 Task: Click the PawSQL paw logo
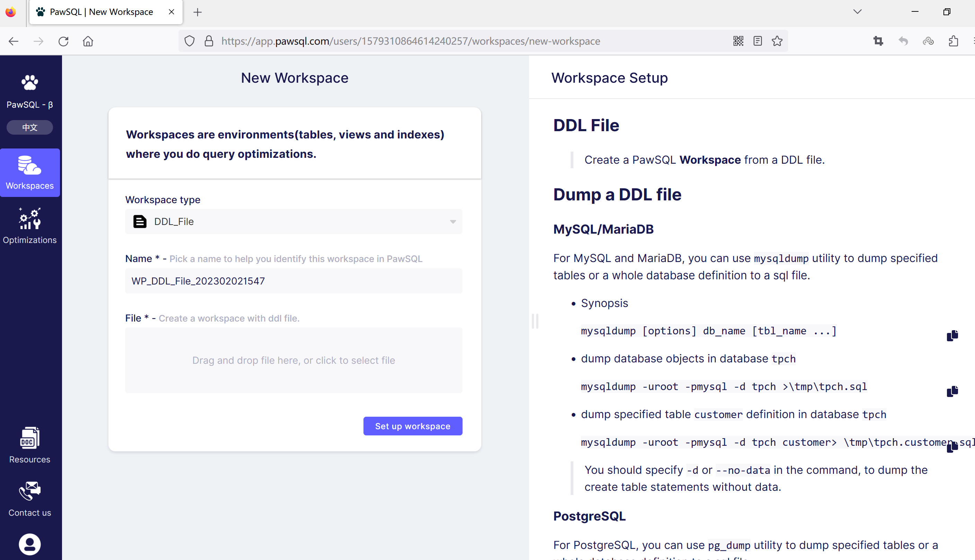pos(30,83)
